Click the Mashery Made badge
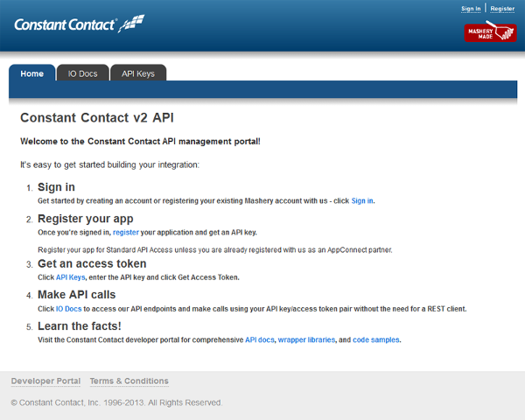This screenshot has width=525, height=420. (490, 32)
